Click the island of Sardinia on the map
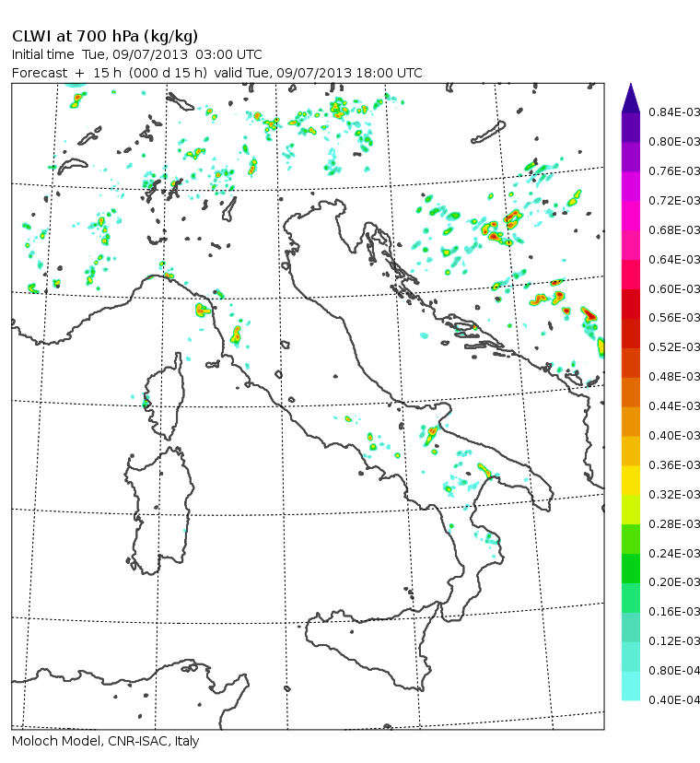700x763 pixels. [159, 511]
